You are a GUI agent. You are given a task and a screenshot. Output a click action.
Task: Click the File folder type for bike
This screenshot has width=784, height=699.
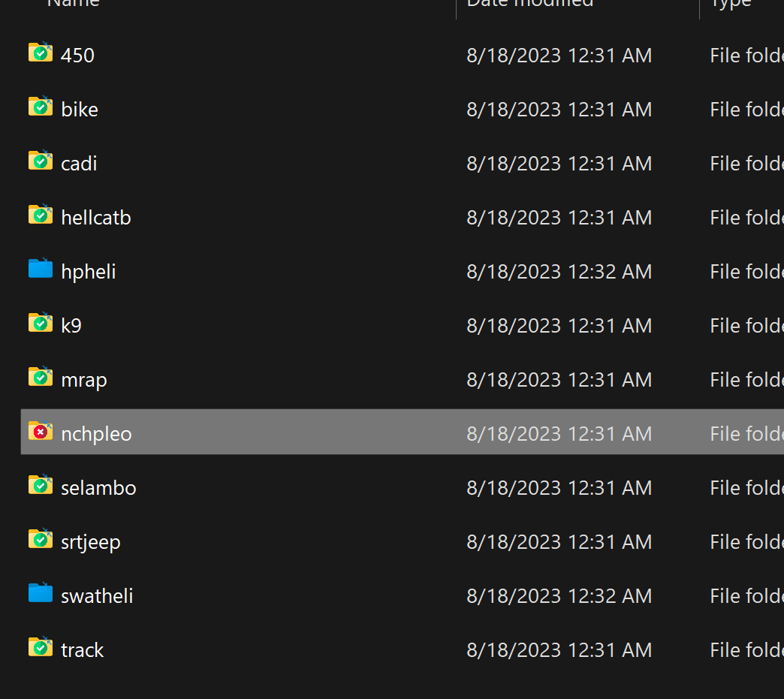coord(746,110)
